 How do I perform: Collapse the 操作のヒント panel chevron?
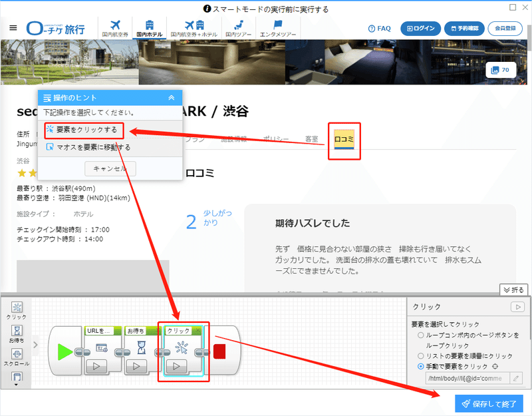point(172,98)
